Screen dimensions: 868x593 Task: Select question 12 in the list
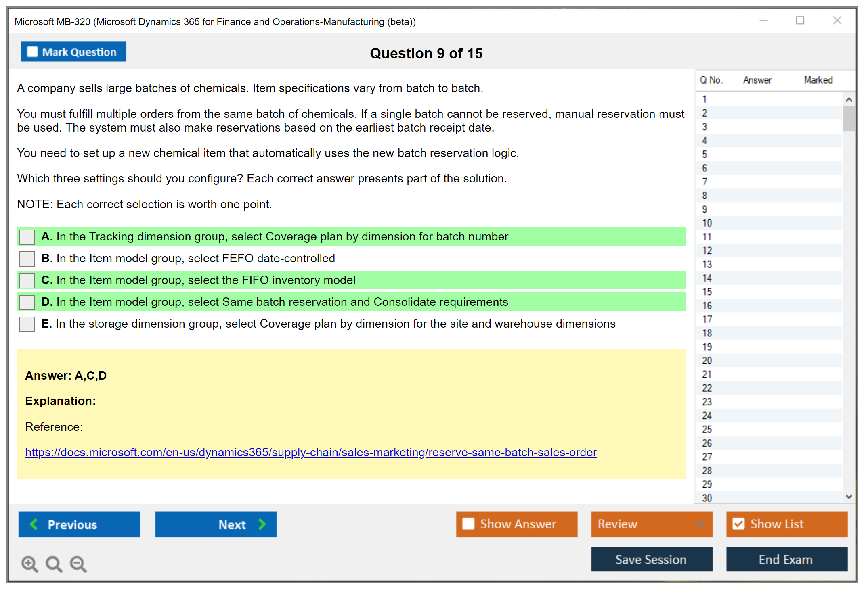[x=707, y=251]
